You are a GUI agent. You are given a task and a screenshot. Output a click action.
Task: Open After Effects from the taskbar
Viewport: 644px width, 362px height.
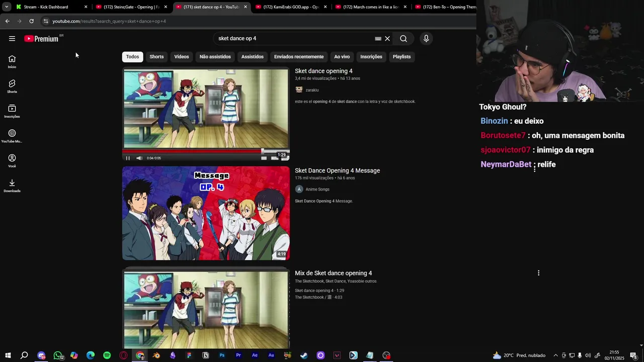(255, 355)
